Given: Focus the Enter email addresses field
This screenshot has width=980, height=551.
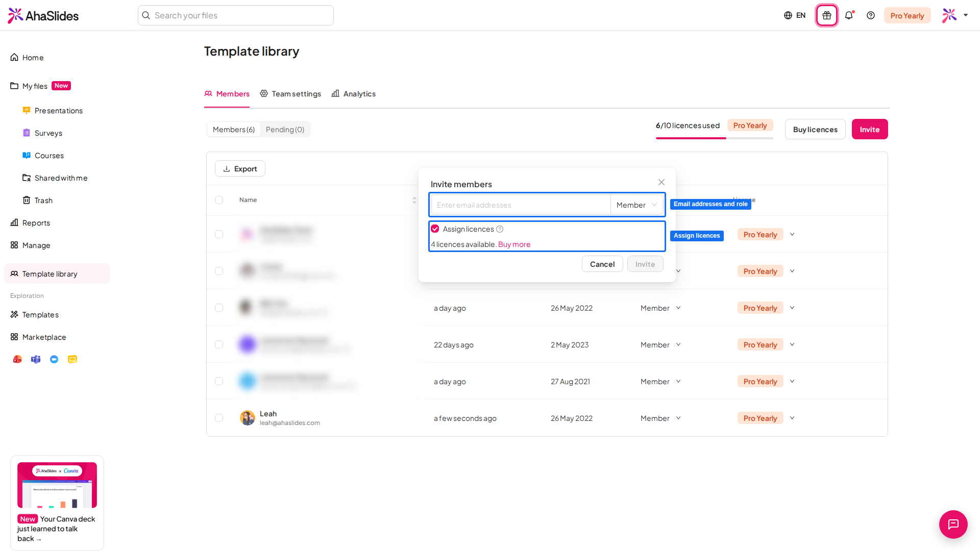Looking at the screenshot, I should click(521, 205).
